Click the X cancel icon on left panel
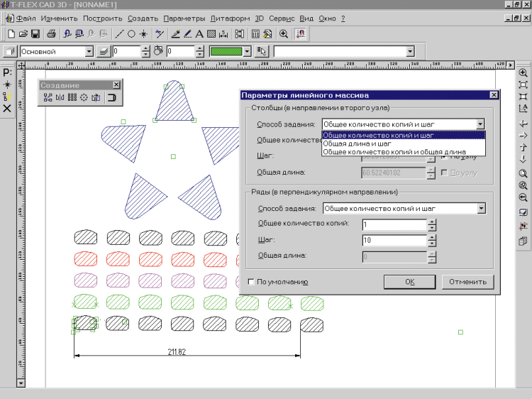The height and width of the screenshot is (399, 532). pyautogui.click(x=7, y=109)
